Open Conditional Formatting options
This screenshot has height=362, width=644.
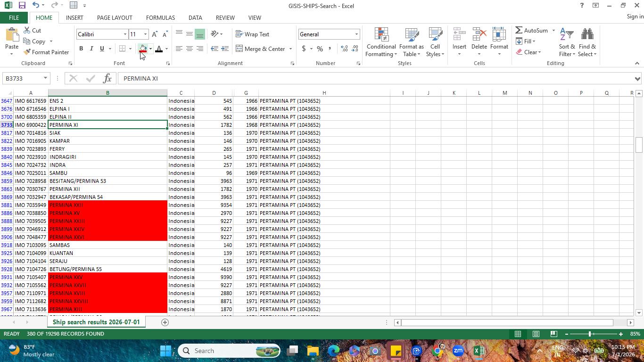pos(381,42)
